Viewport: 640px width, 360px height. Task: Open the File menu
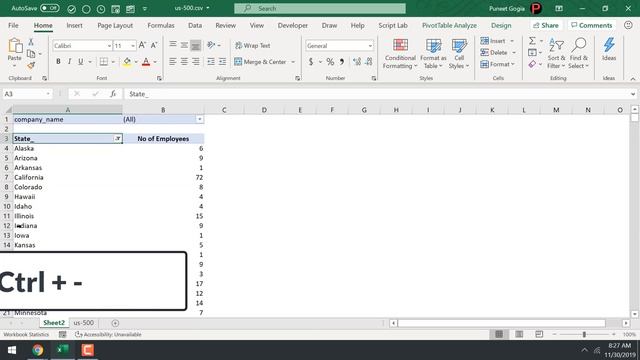(x=13, y=25)
